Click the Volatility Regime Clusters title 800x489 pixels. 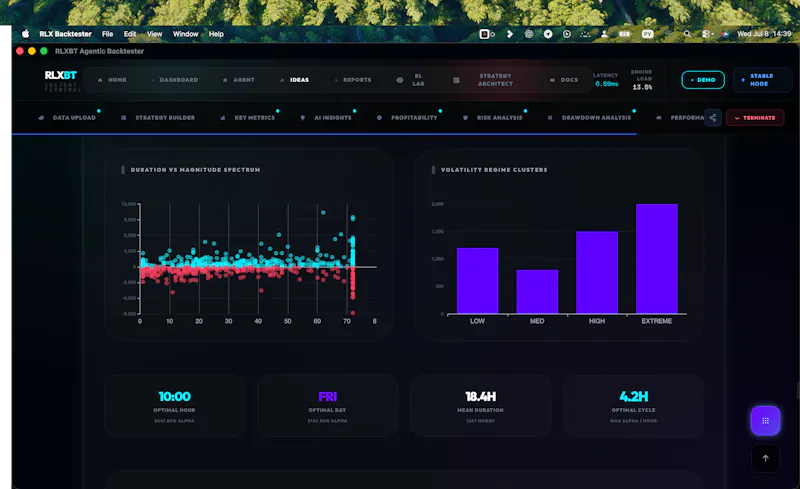494,169
